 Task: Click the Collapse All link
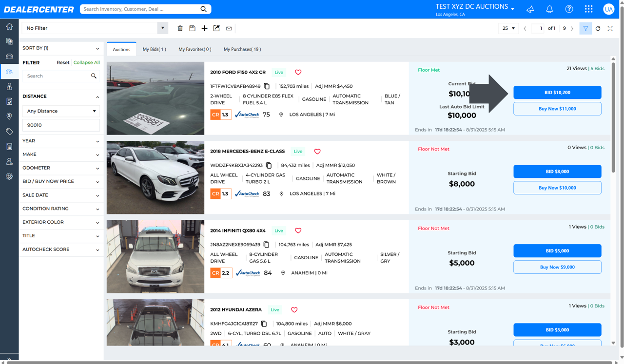pyautogui.click(x=87, y=62)
